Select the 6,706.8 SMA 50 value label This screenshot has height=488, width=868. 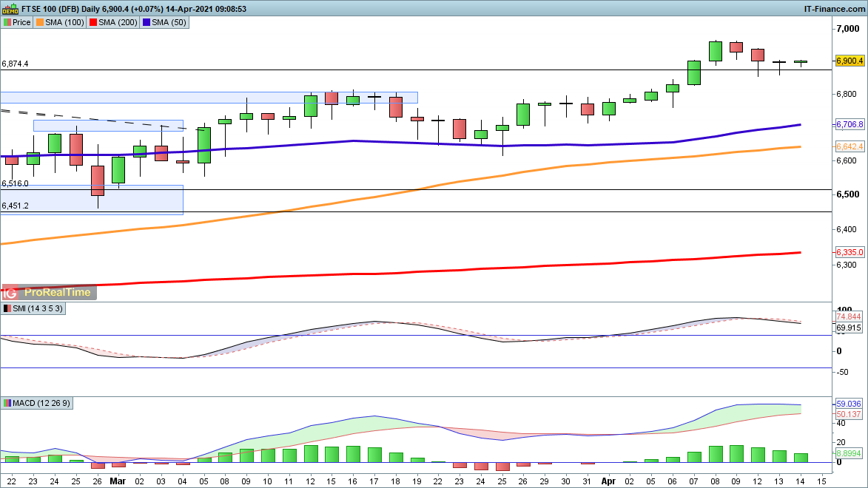point(850,125)
